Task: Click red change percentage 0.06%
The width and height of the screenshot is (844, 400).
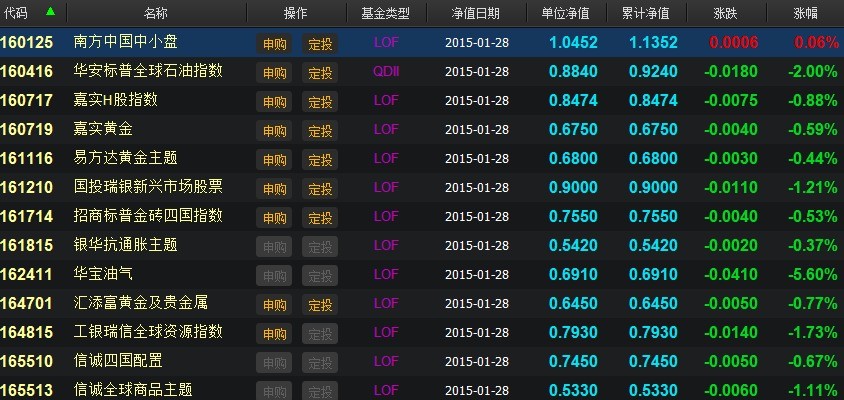Action: point(816,43)
